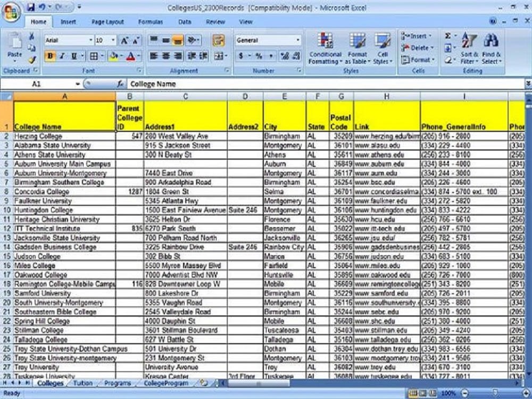Increase font size with Grow Font
The height and width of the screenshot is (399, 532).
[x=124, y=40]
